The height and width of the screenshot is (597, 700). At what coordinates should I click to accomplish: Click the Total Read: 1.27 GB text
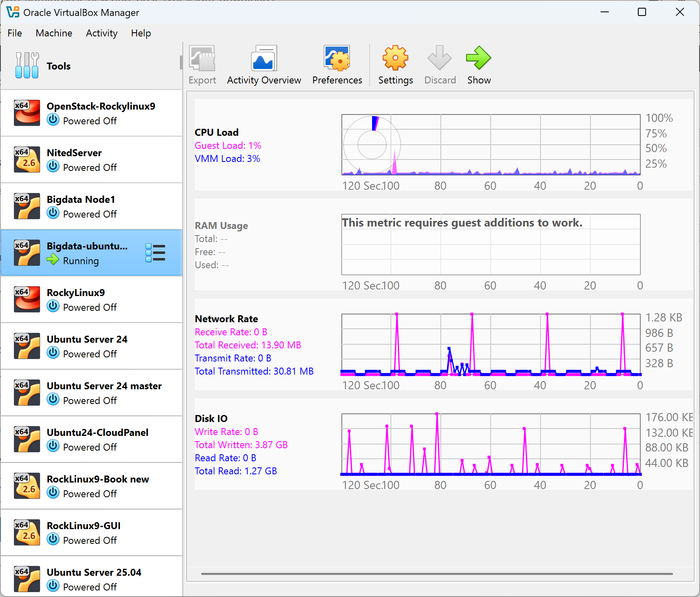[236, 471]
